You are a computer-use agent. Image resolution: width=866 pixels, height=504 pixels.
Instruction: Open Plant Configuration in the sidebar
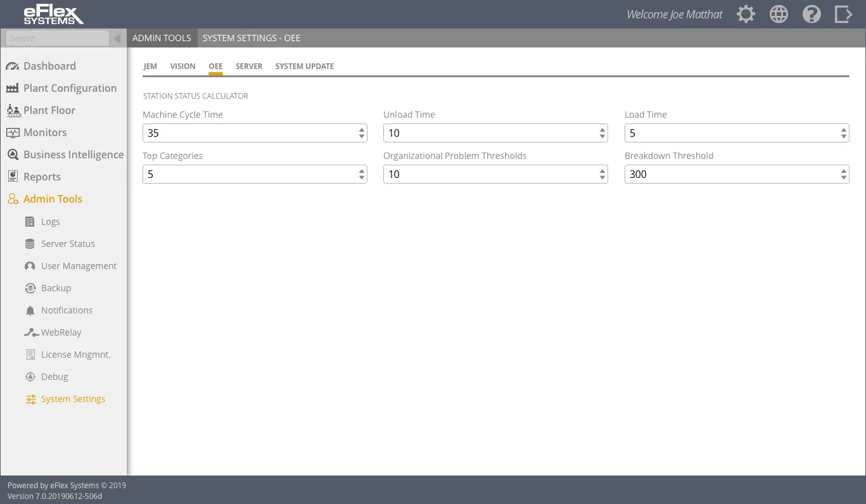70,88
